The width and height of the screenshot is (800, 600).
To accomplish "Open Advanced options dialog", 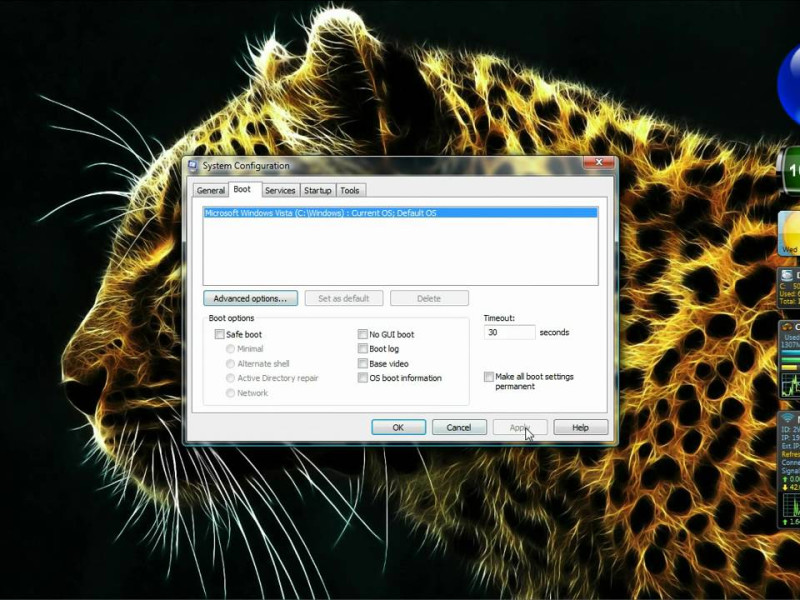I will [x=251, y=298].
